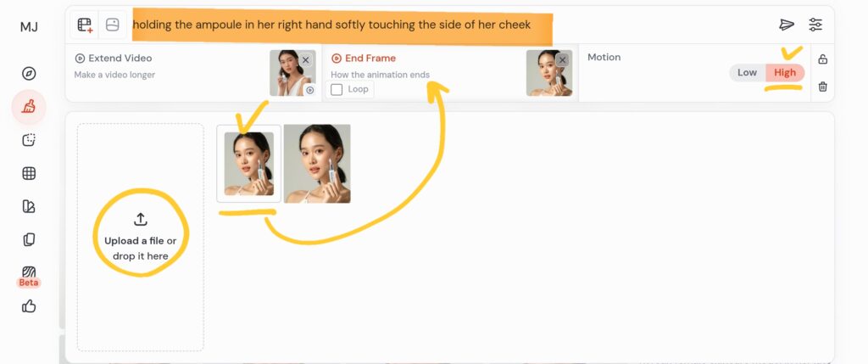The width and height of the screenshot is (868, 364).
Task: Click the thumbs-up rating icon
Action: 29,305
